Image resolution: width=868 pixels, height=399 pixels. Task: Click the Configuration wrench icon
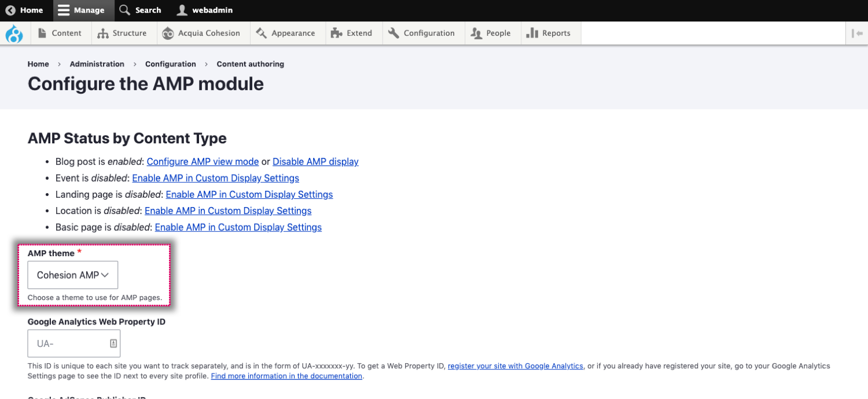click(393, 33)
